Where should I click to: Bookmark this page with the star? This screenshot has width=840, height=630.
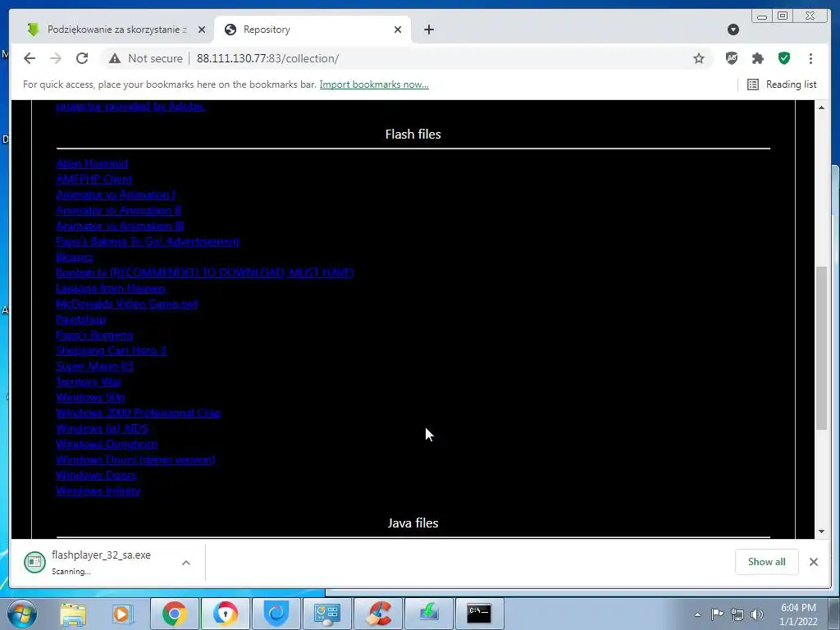[x=699, y=58]
